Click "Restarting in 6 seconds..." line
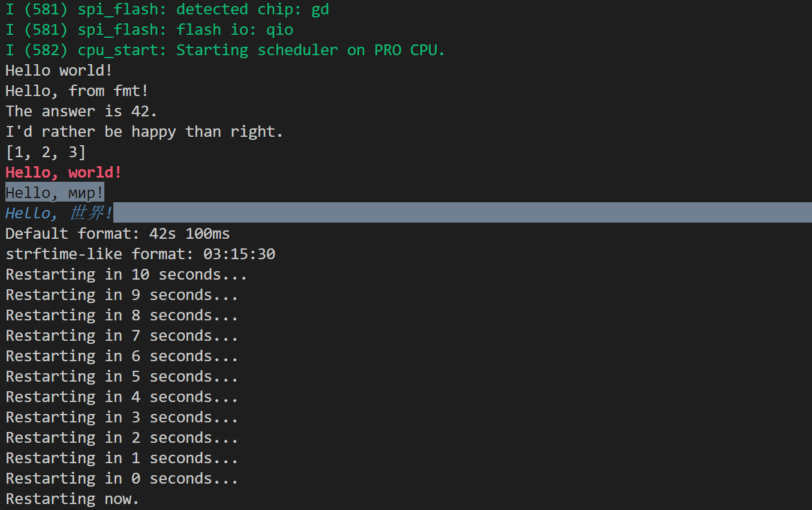 pyautogui.click(x=122, y=356)
